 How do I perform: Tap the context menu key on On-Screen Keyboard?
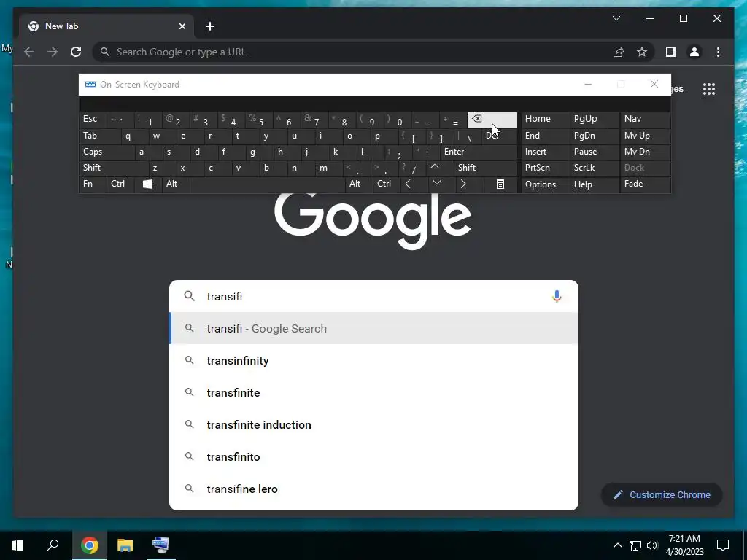pos(500,184)
